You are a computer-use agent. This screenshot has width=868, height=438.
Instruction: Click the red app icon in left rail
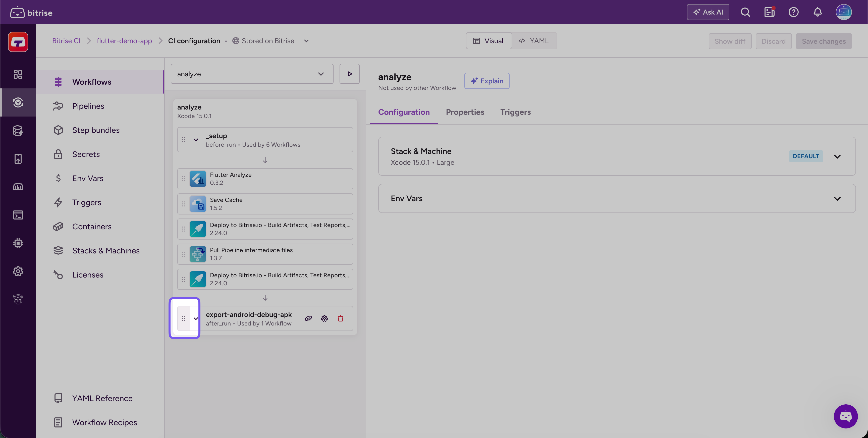(x=18, y=42)
